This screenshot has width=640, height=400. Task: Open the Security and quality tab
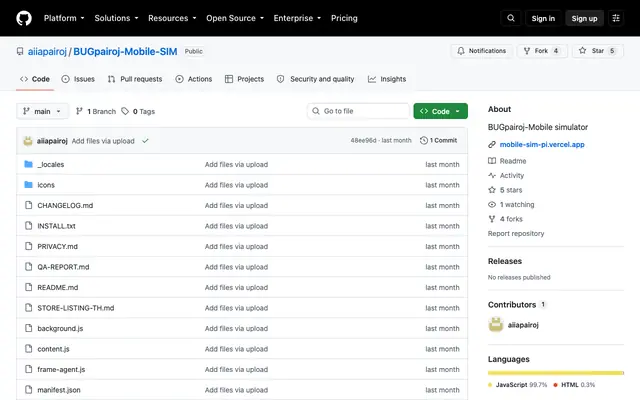coord(316,79)
